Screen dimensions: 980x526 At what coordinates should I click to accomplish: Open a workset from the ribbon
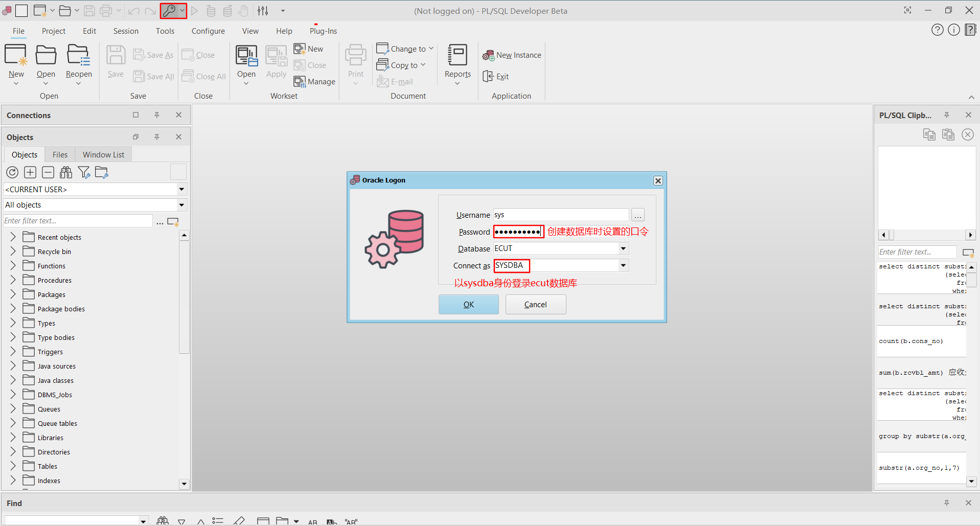pyautogui.click(x=246, y=61)
